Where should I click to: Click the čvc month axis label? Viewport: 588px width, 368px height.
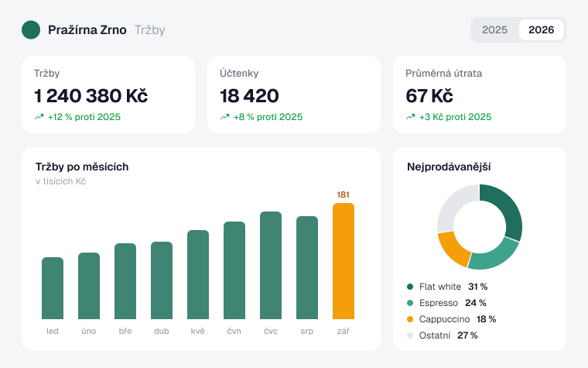(x=271, y=331)
